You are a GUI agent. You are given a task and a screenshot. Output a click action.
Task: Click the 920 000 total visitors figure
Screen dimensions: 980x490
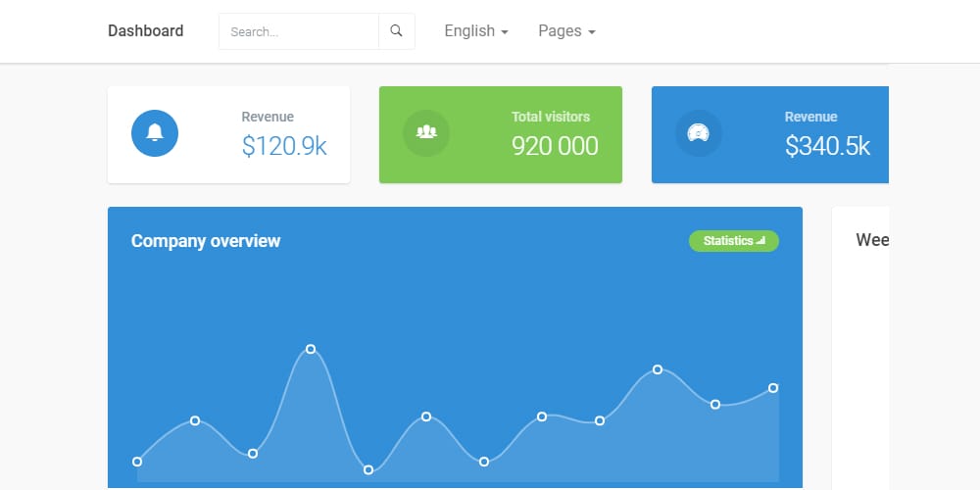[x=555, y=146]
